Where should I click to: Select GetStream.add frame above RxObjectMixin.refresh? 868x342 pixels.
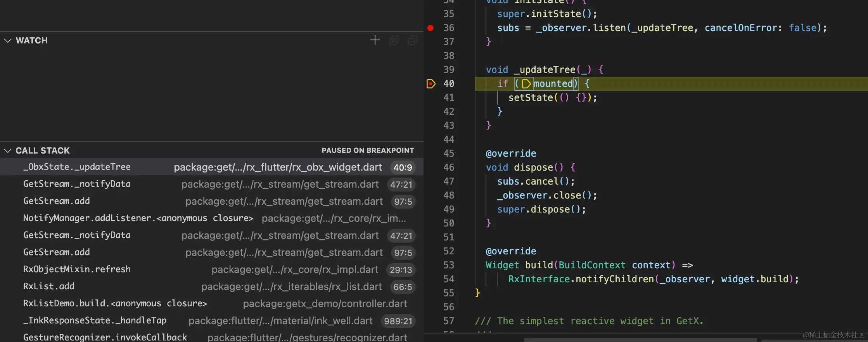tap(212, 252)
